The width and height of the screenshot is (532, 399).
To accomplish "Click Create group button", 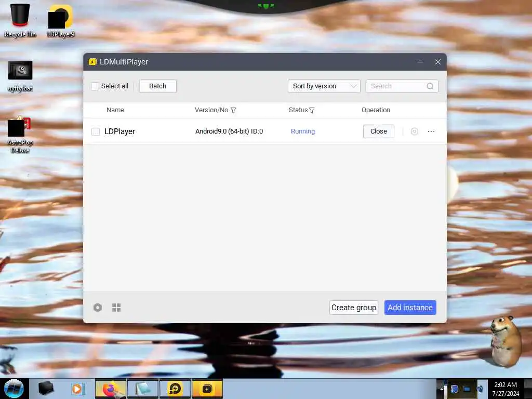I will click(x=353, y=308).
